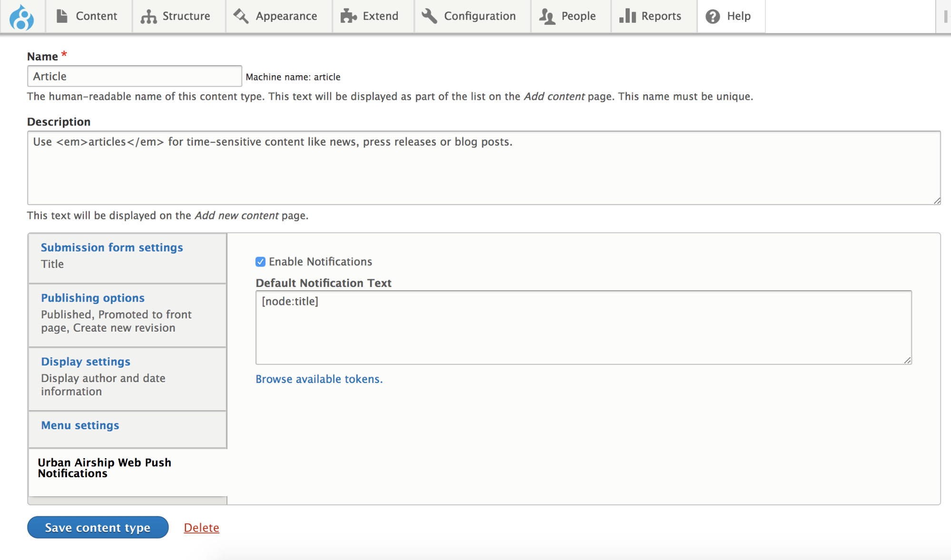Click the Article Name input field

point(133,75)
